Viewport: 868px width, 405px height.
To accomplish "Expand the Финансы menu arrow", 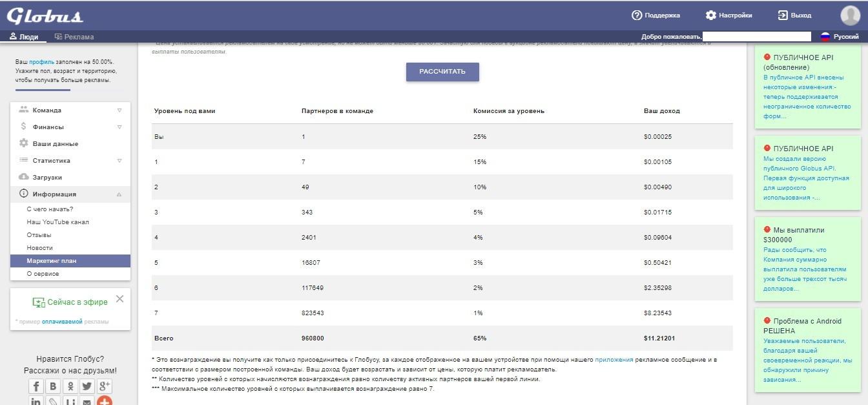I will (119, 127).
